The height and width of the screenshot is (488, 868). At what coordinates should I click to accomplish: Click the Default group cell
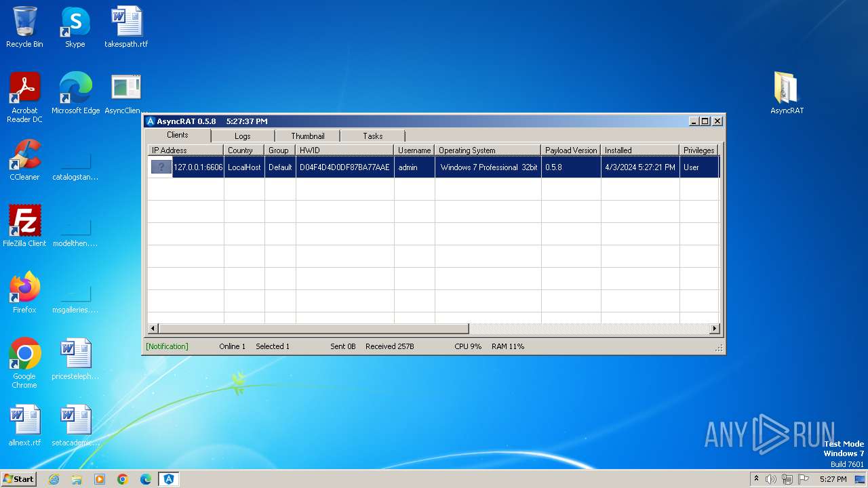tap(280, 167)
